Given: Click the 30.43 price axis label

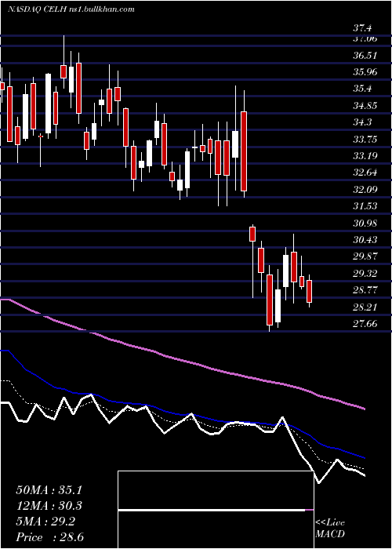Looking at the screenshot, I should (365, 239).
